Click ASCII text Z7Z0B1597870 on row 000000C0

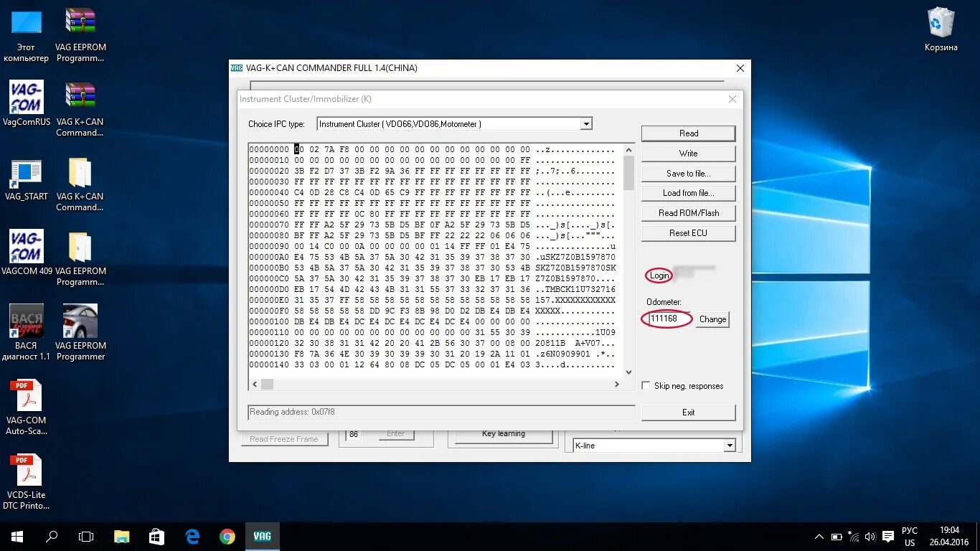coord(565,278)
